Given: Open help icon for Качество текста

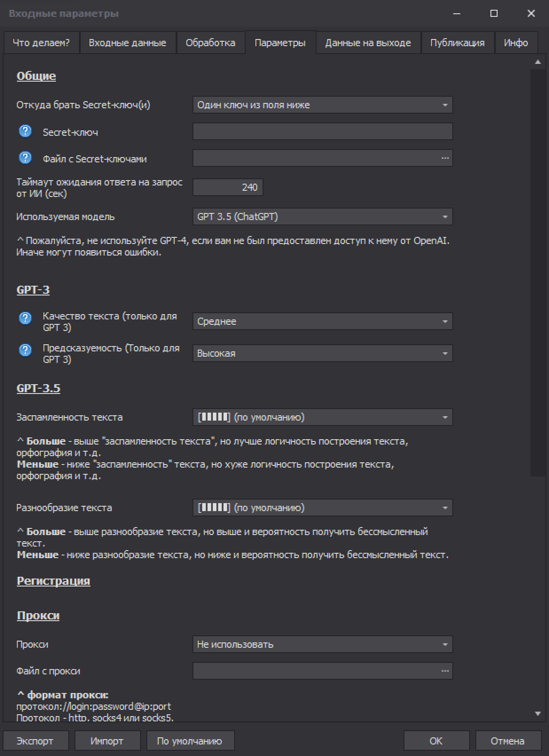Looking at the screenshot, I should pos(25,318).
